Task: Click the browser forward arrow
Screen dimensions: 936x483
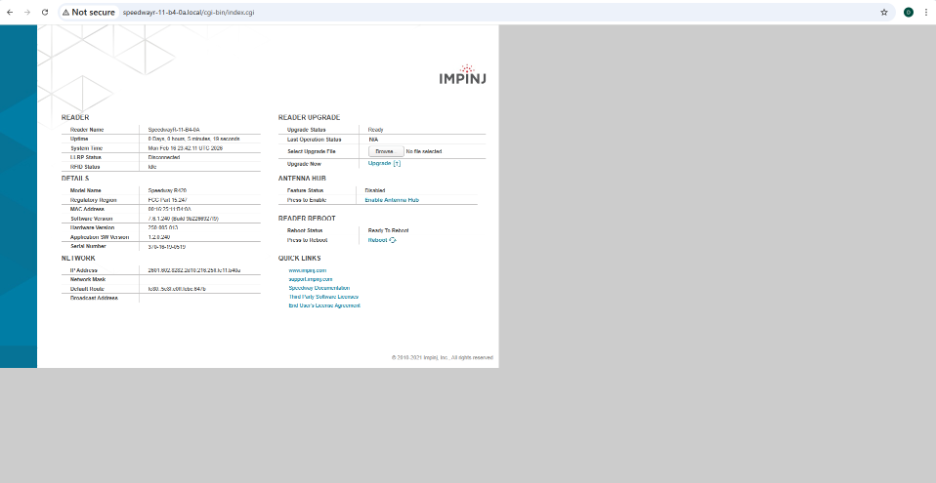Action: coord(27,12)
